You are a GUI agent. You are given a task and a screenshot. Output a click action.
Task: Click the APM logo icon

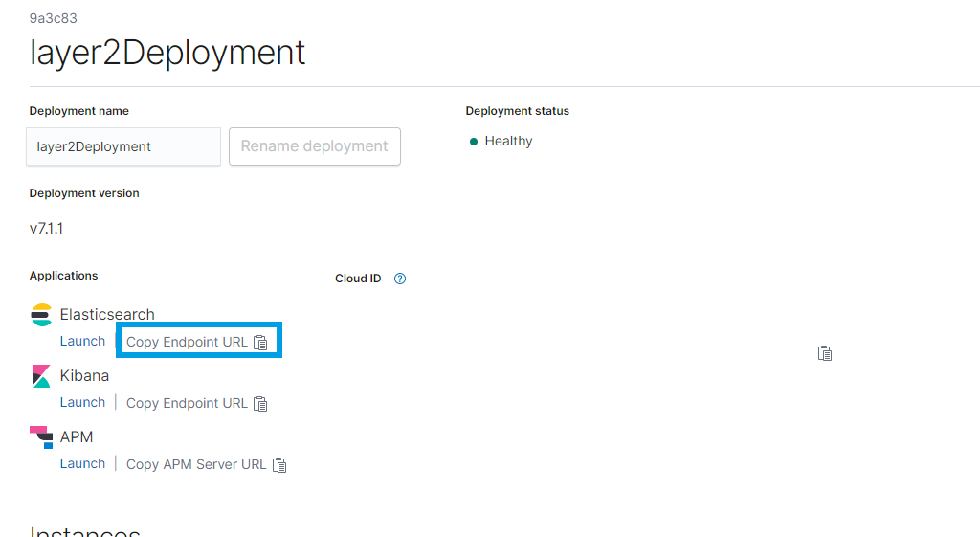(41, 437)
